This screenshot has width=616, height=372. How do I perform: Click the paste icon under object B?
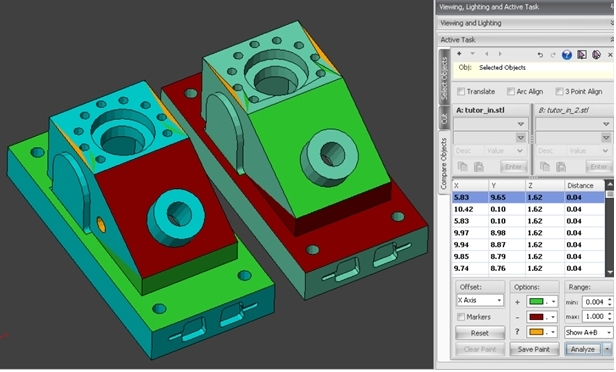click(x=561, y=167)
